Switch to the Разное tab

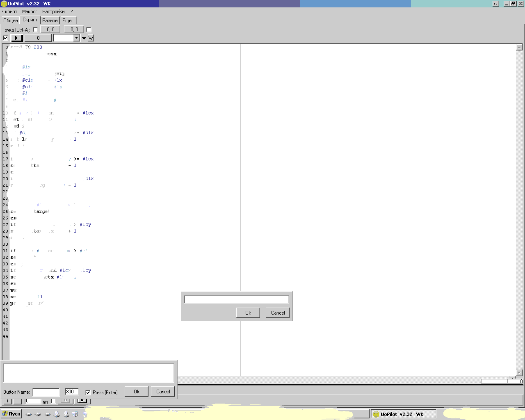(50, 20)
